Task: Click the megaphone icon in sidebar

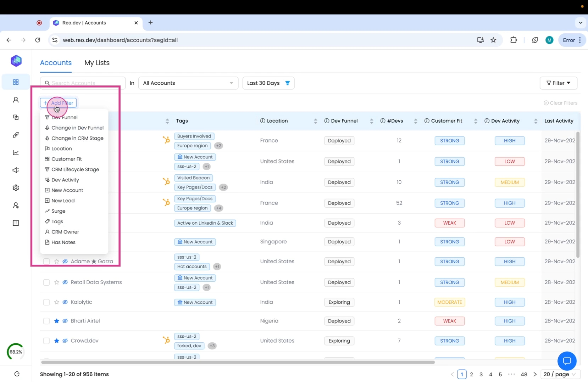Action: click(x=16, y=170)
